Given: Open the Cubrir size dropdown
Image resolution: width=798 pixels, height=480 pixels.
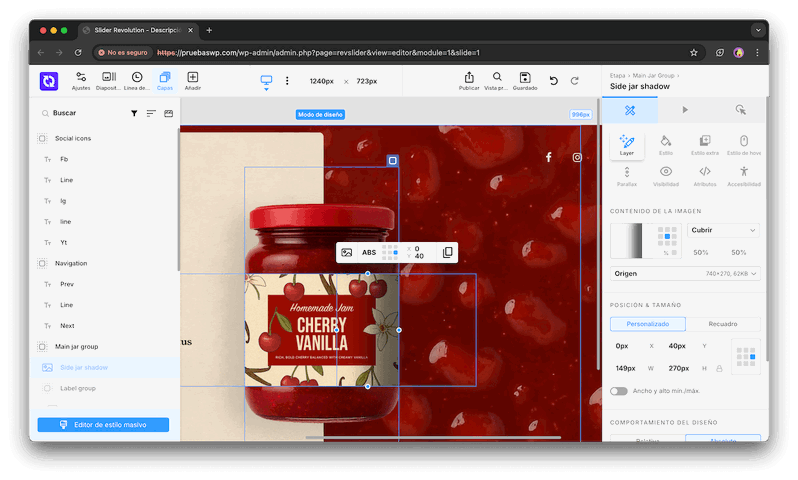Looking at the screenshot, I should 723,230.
